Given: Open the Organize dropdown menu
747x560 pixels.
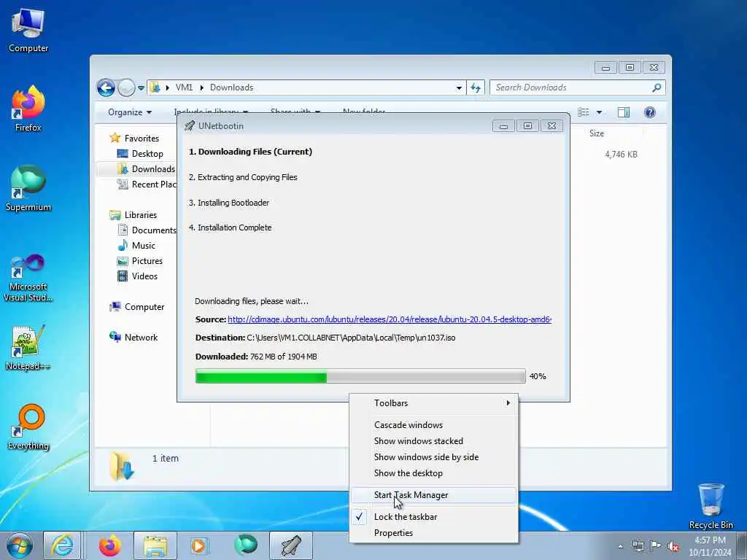Looking at the screenshot, I should coord(130,112).
